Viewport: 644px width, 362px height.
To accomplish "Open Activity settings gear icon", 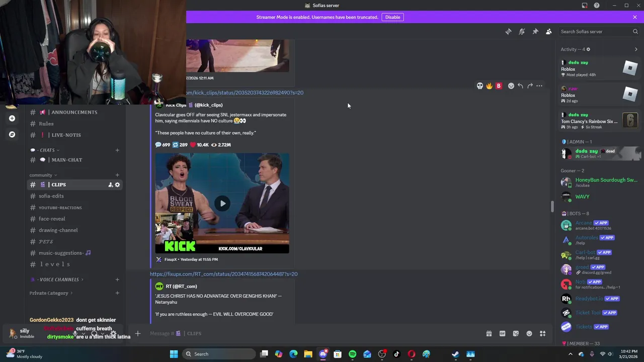I will click(x=588, y=49).
